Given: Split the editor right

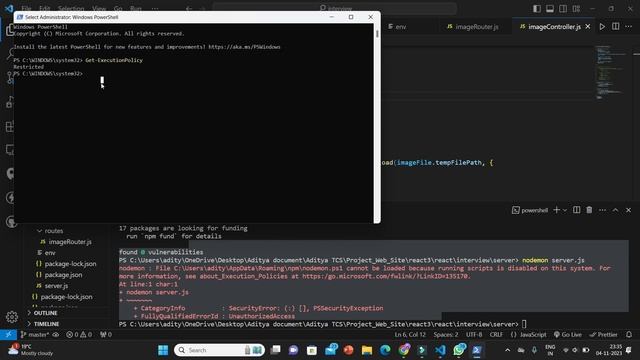Looking at the screenshot, I should click(616, 27).
